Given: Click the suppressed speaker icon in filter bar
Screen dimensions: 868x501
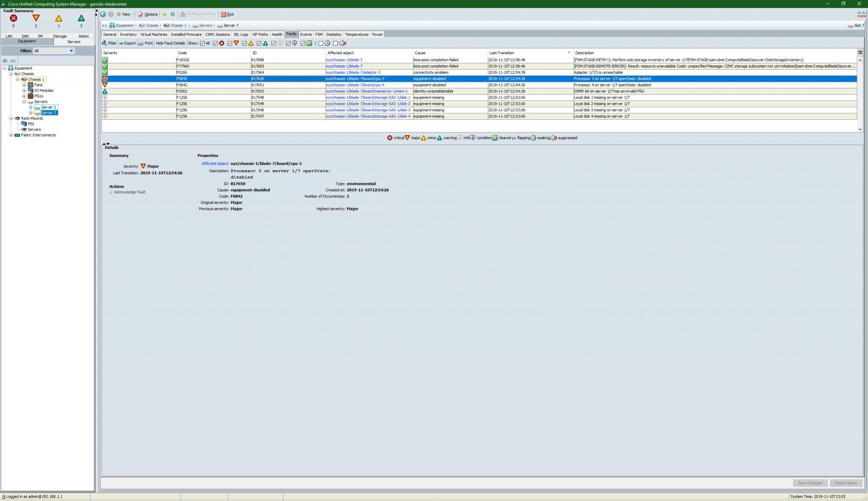Looking at the screenshot, I should point(343,43).
